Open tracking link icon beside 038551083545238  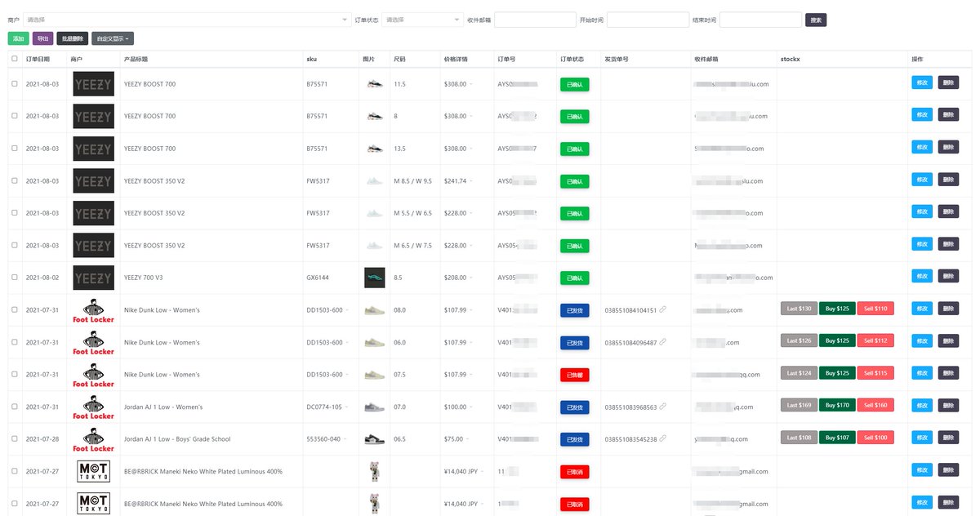coord(663,438)
